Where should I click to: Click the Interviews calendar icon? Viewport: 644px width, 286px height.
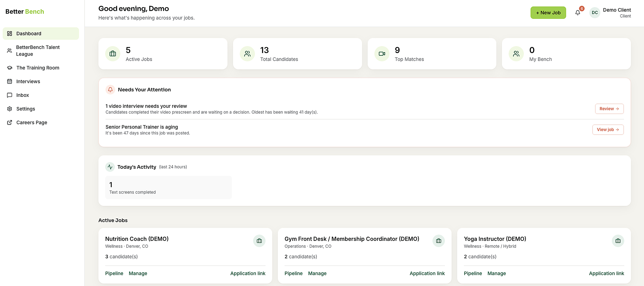pos(10,81)
